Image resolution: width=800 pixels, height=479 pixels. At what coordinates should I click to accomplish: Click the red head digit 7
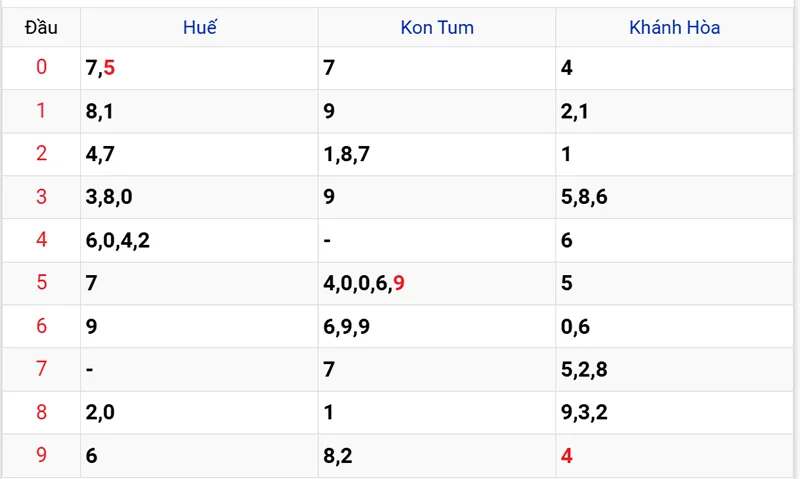tap(41, 369)
